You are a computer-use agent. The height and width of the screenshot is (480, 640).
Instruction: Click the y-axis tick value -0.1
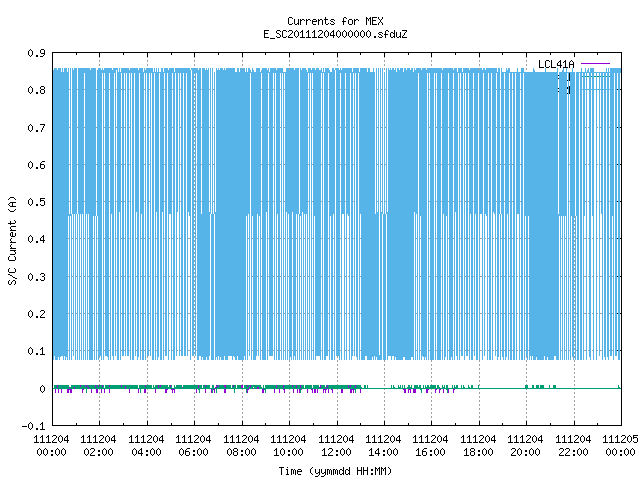33,426
